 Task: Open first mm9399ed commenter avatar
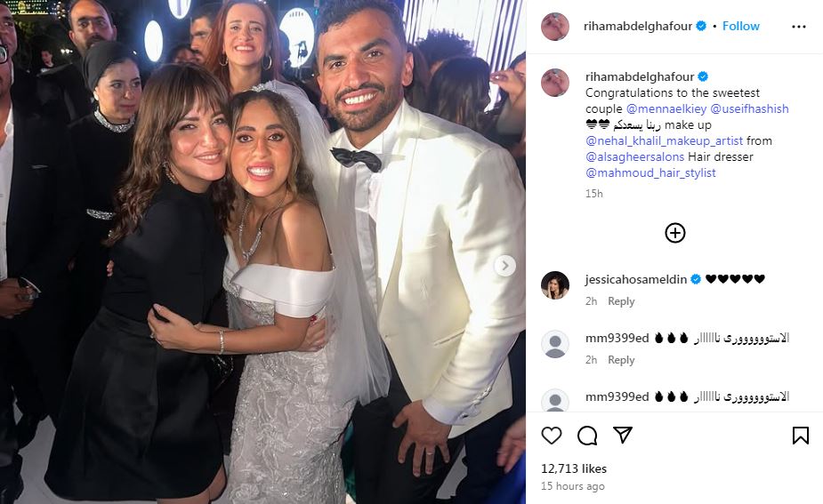click(x=555, y=344)
